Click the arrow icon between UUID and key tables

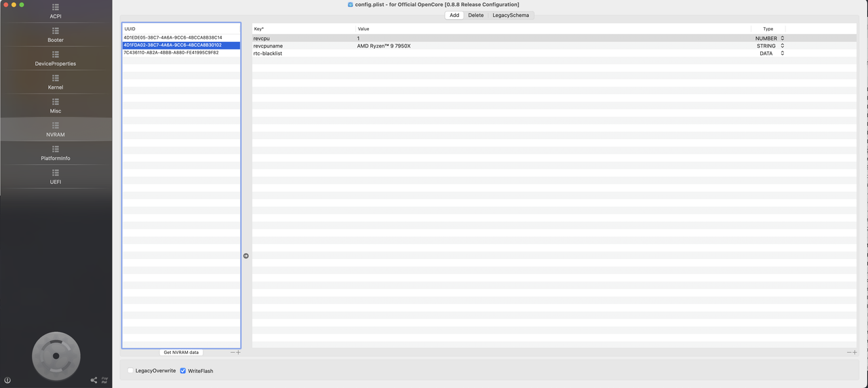(x=246, y=256)
